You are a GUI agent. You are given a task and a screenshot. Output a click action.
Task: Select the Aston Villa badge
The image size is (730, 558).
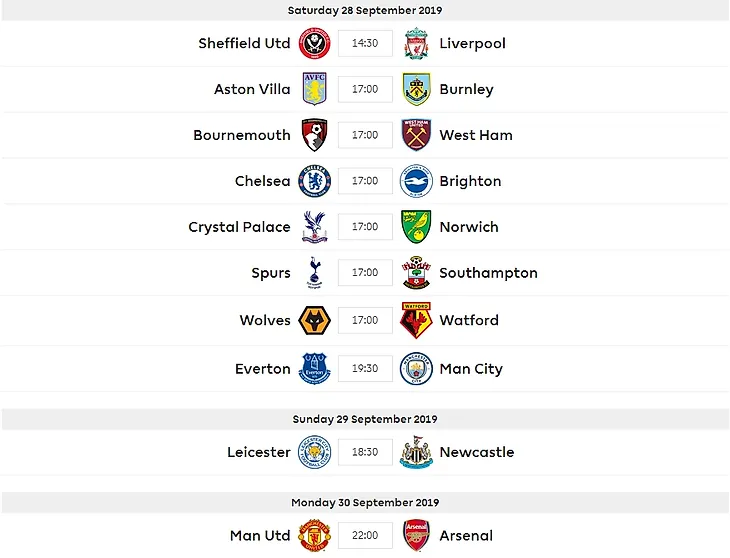tap(314, 88)
